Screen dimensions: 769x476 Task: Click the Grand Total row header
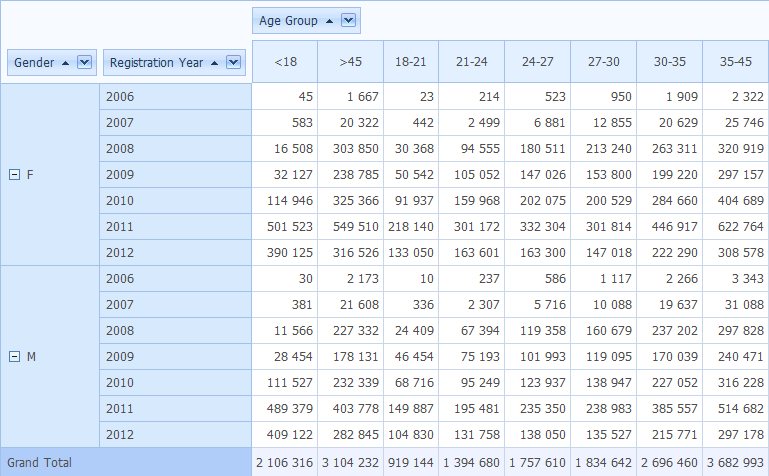[x=126, y=462]
